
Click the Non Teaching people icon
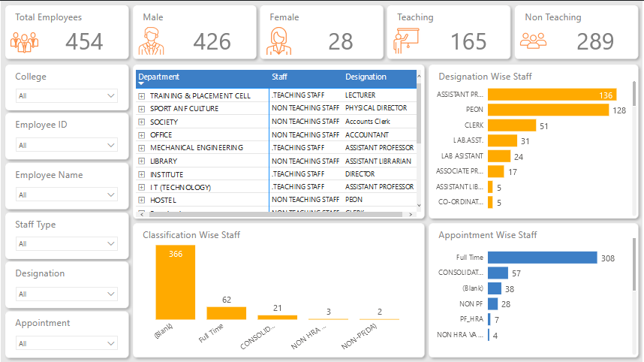(x=533, y=41)
